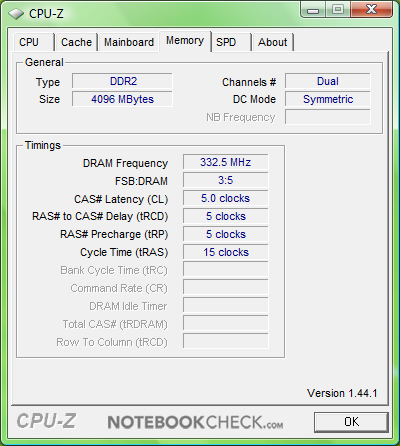The height and width of the screenshot is (446, 400).
Task: Click the tRP value 5 clocks
Action: coord(226,234)
